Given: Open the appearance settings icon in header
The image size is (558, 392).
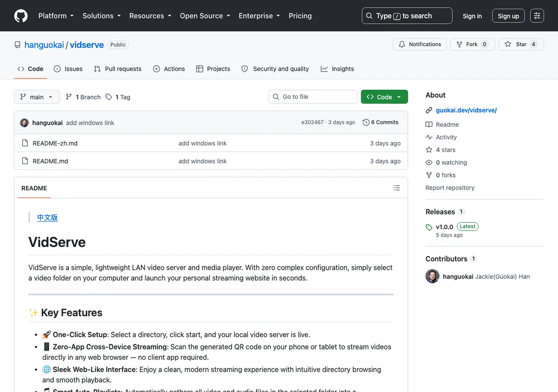Looking at the screenshot, I should pyautogui.click(x=537, y=16).
